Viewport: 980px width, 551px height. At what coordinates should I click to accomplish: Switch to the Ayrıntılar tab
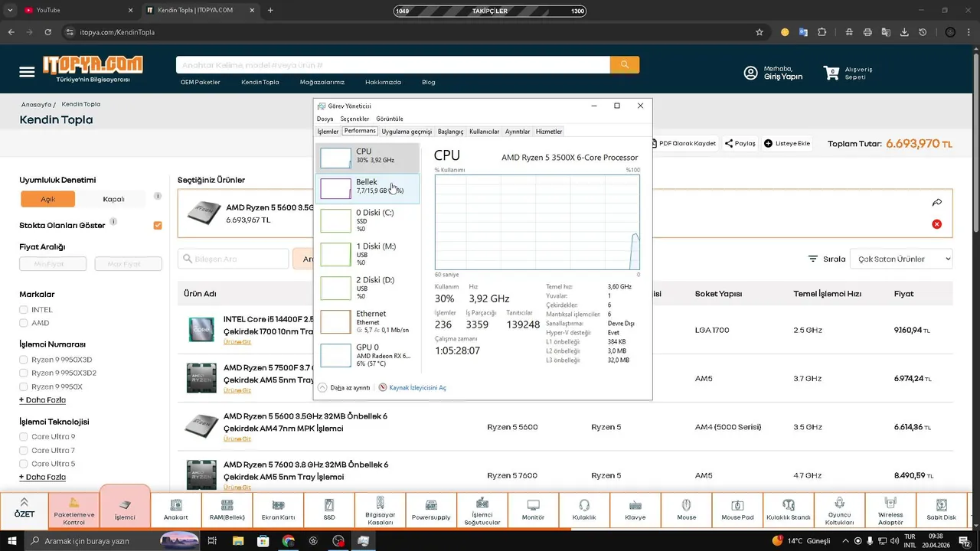[518, 132]
